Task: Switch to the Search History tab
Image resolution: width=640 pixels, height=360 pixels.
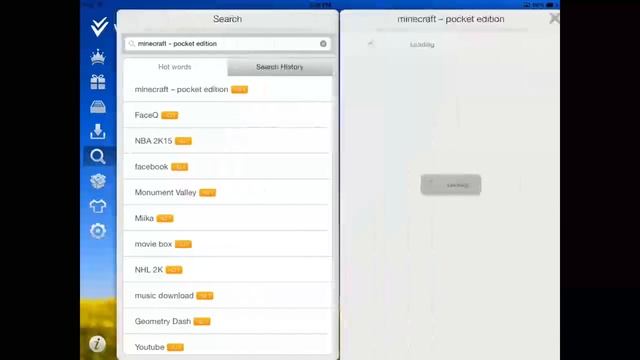Action: point(280,67)
